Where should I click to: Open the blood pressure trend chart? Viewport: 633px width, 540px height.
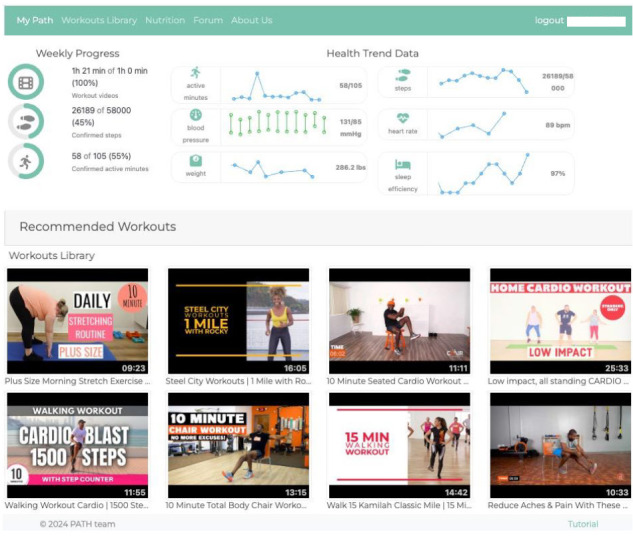tap(277, 122)
